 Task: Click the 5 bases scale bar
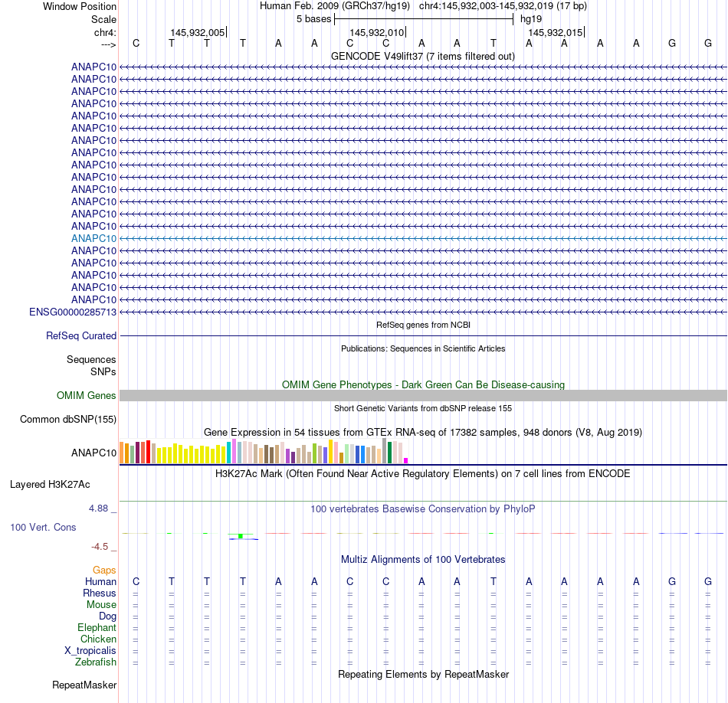point(424,19)
